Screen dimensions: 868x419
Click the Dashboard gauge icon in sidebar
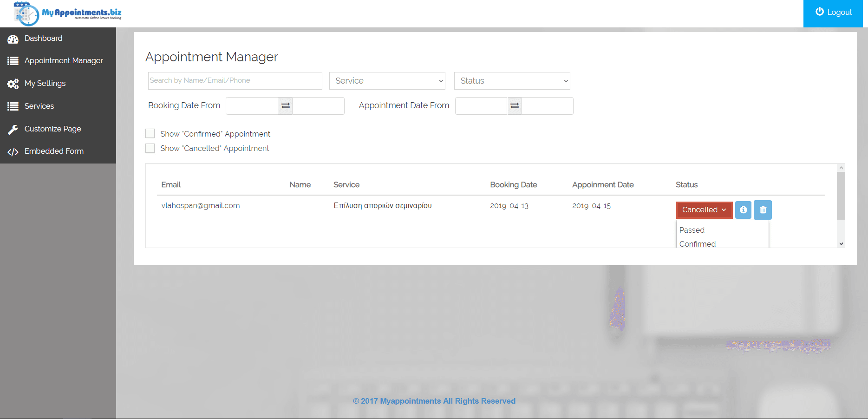point(13,39)
